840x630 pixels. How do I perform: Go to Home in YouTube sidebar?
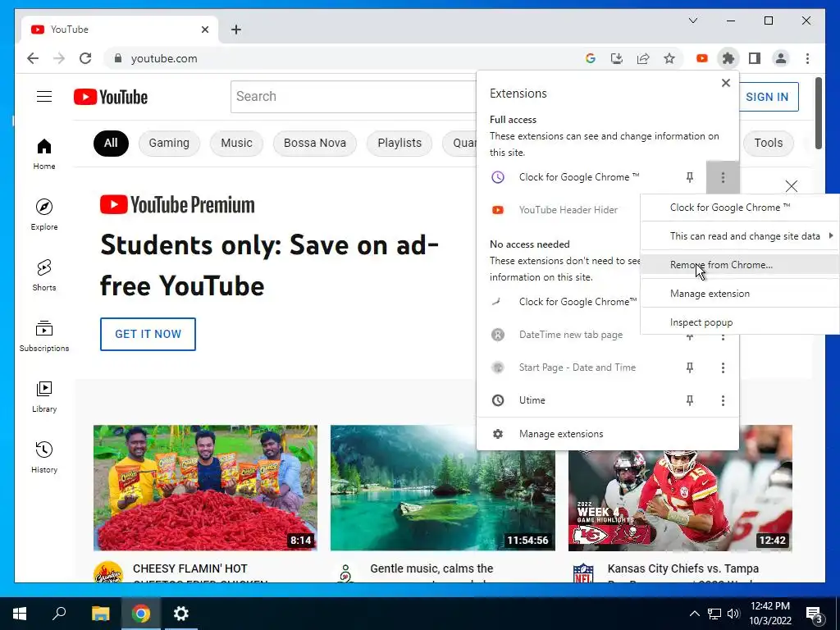(44, 154)
